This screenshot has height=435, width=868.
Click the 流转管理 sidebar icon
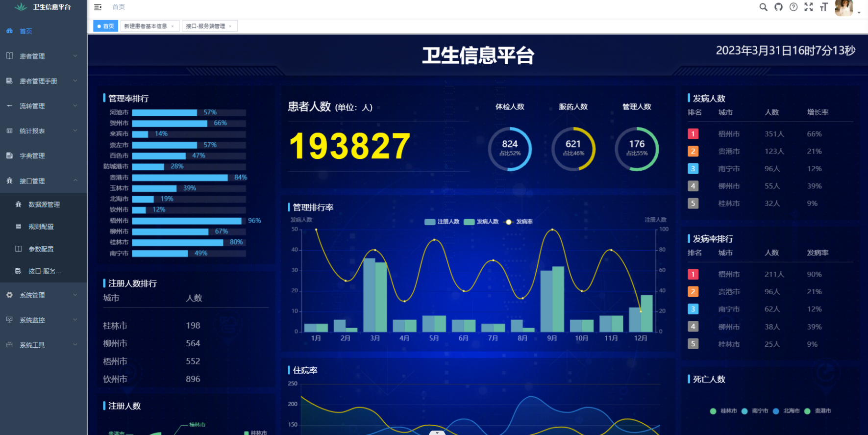[9, 106]
